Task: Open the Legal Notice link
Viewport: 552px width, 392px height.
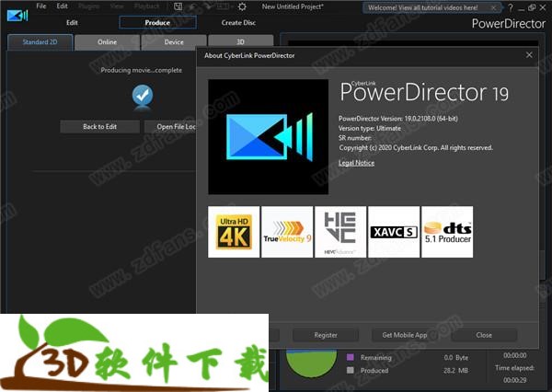Action: [356, 163]
